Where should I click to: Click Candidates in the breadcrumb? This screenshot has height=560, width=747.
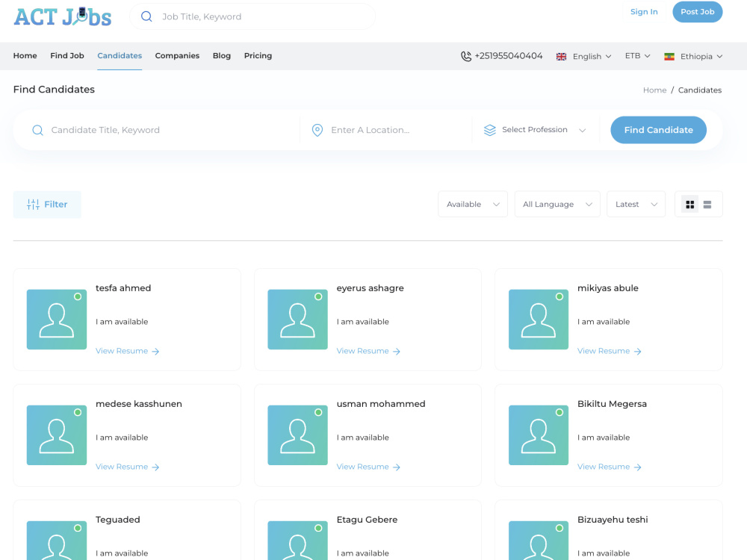(x=700, y=90)
